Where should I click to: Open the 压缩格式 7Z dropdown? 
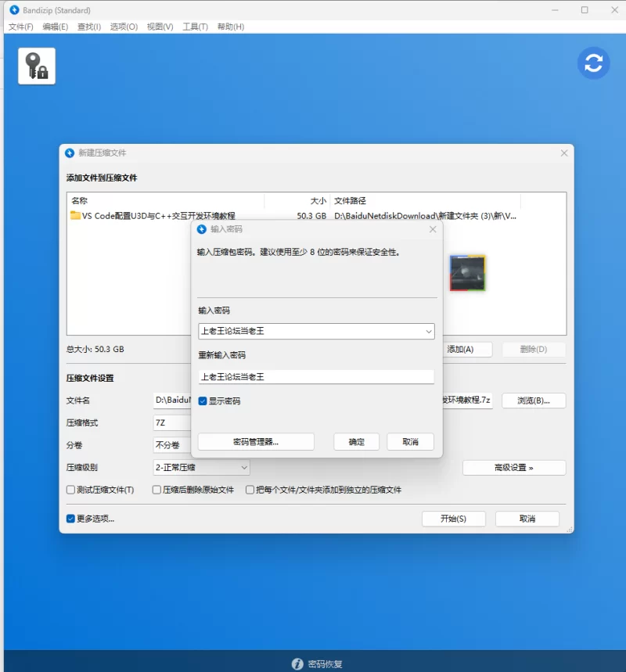[172, 422]
